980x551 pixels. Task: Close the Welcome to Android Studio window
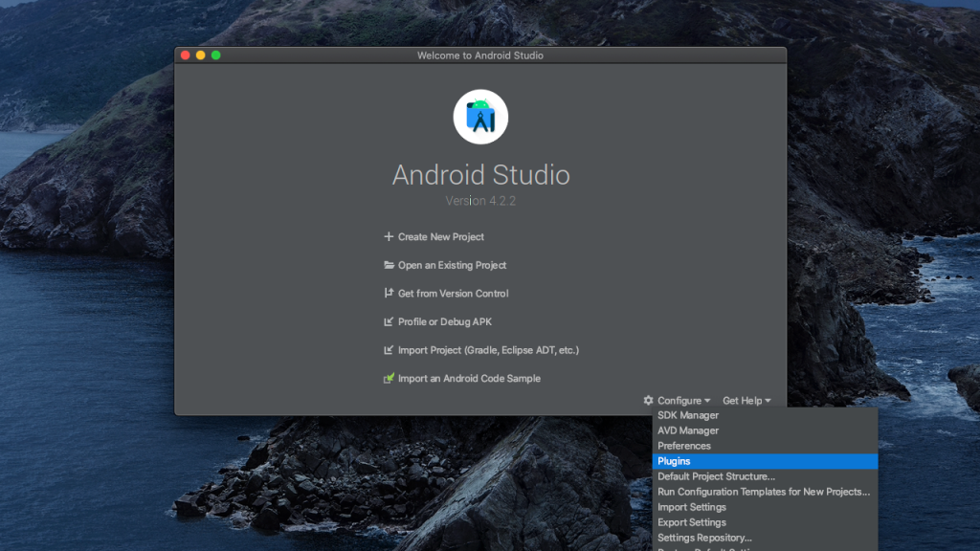coord(186,55)
